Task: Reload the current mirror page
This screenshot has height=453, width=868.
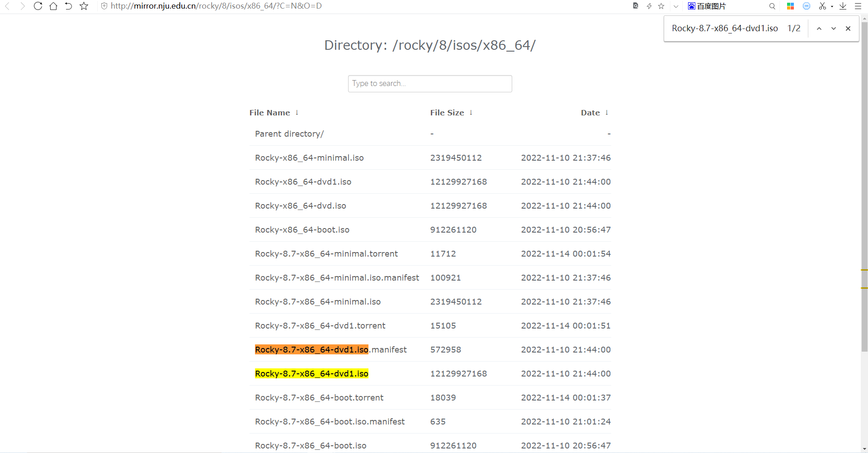Action: click(38, 6)
